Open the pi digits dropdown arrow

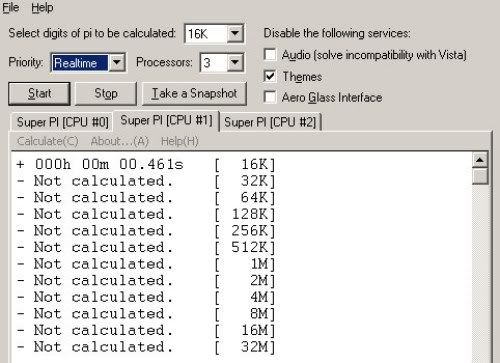235,33
